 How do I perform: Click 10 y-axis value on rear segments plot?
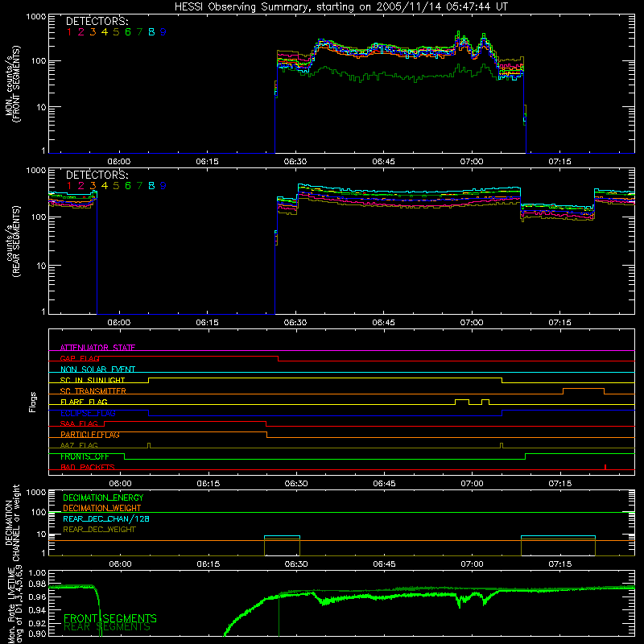pyautogui.click(x=41, y=266)
